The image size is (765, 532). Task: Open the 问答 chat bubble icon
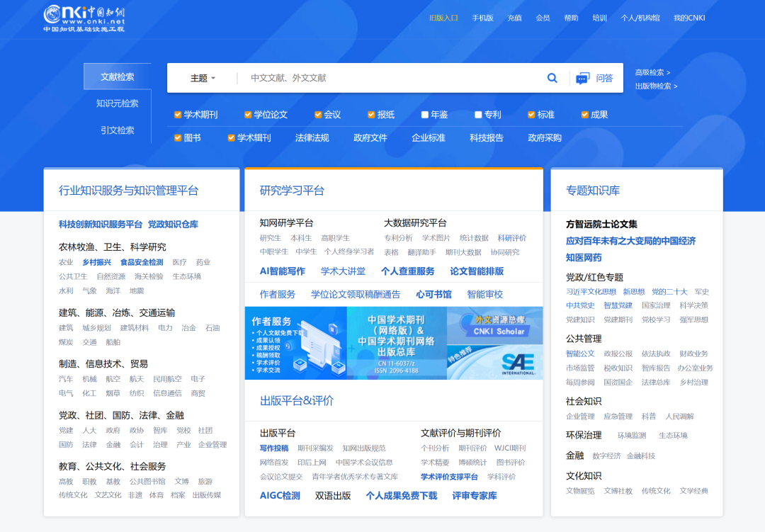point(583,78)
